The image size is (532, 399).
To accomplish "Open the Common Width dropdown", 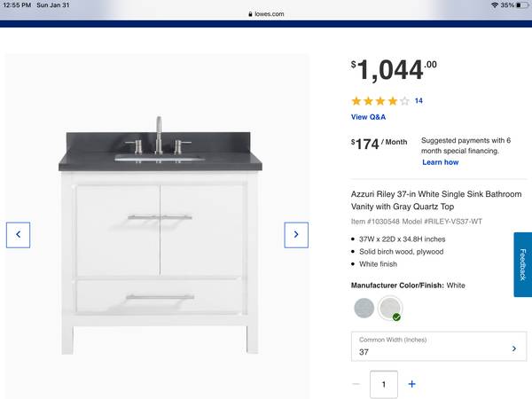I will tap(439, 346).
